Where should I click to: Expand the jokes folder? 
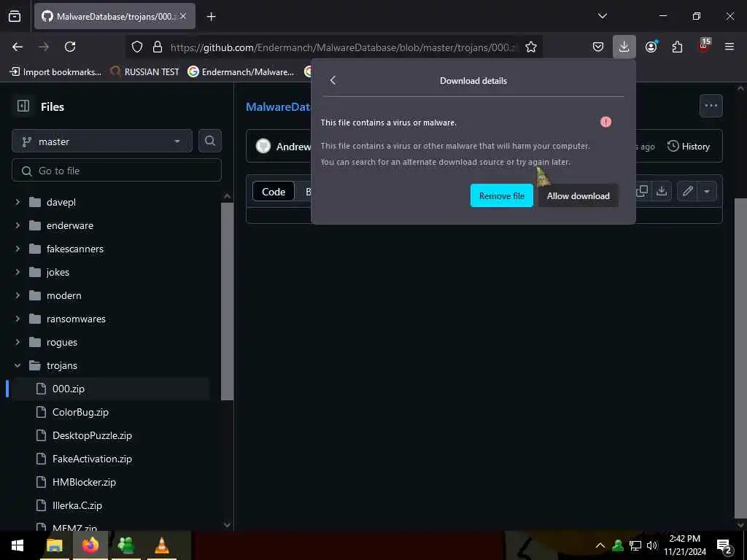tap(18, 272)
